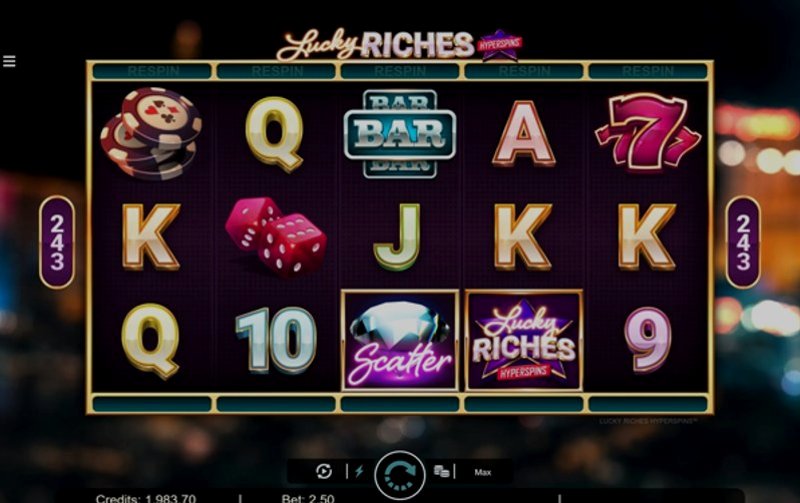Open the bet coins icon
The image size is (800, 503).
pyautogui.click(x=441, y=471)
